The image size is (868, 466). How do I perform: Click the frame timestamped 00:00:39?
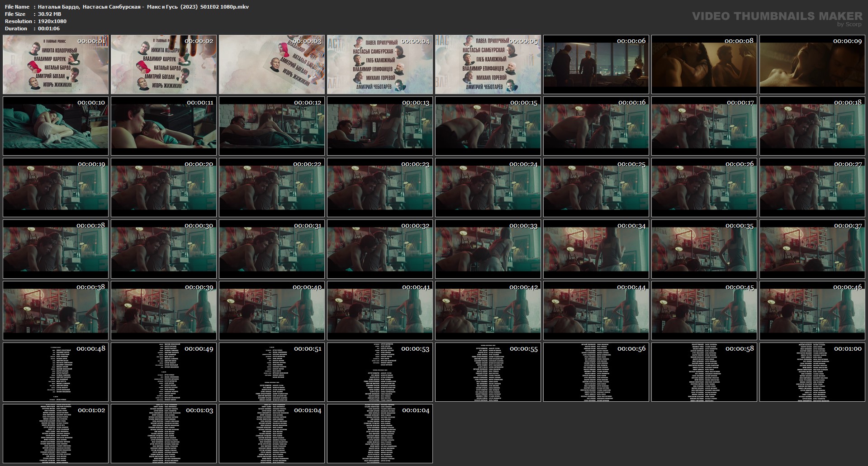click(164, 311)
